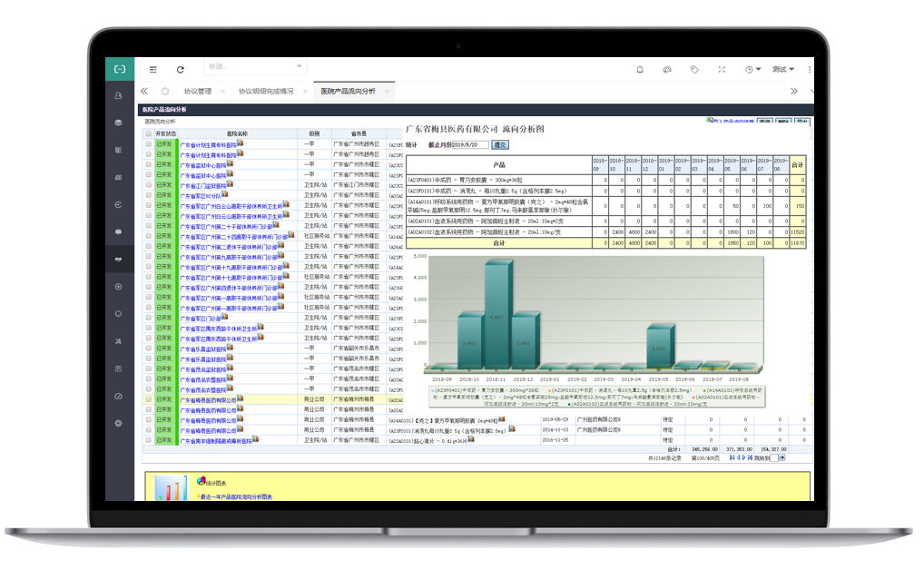Click the puzzle piece icon in the sidebar

(118, 341)
